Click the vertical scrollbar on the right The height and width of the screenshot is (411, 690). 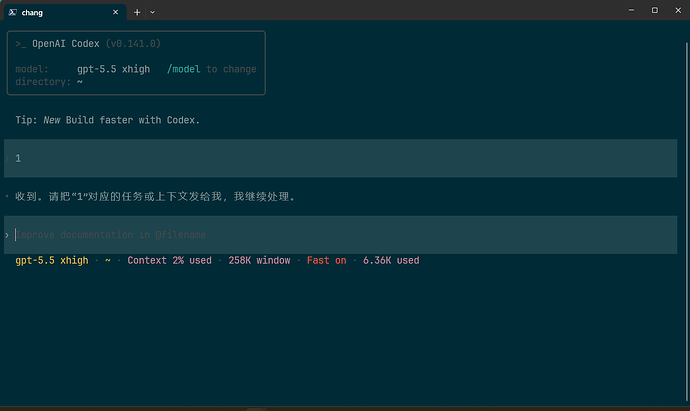(686, 222)
